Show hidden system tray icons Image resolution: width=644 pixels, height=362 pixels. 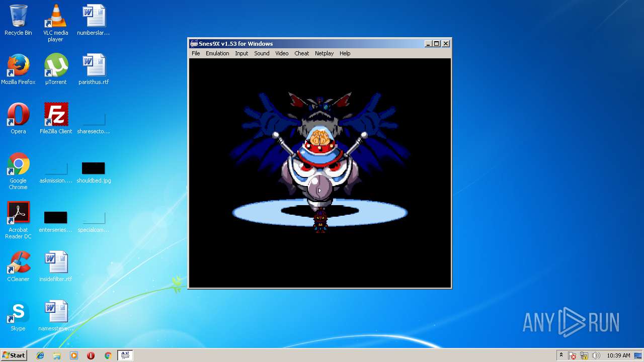tap(561, 355)
